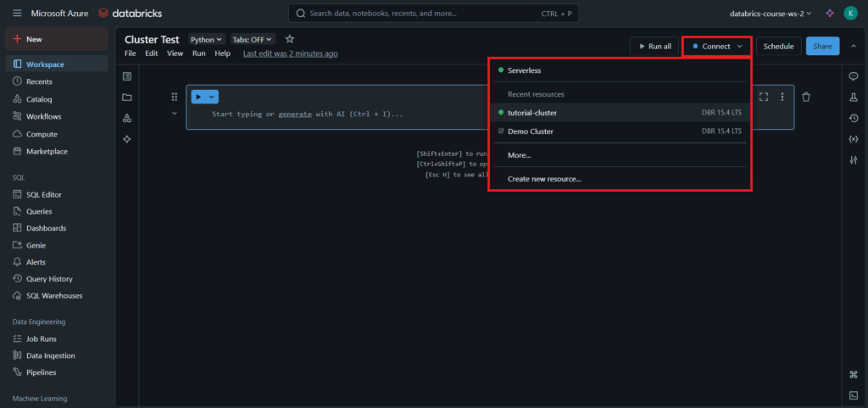868x408 pixels.
Task: Open the cell kebab menu
Action: 782,97
